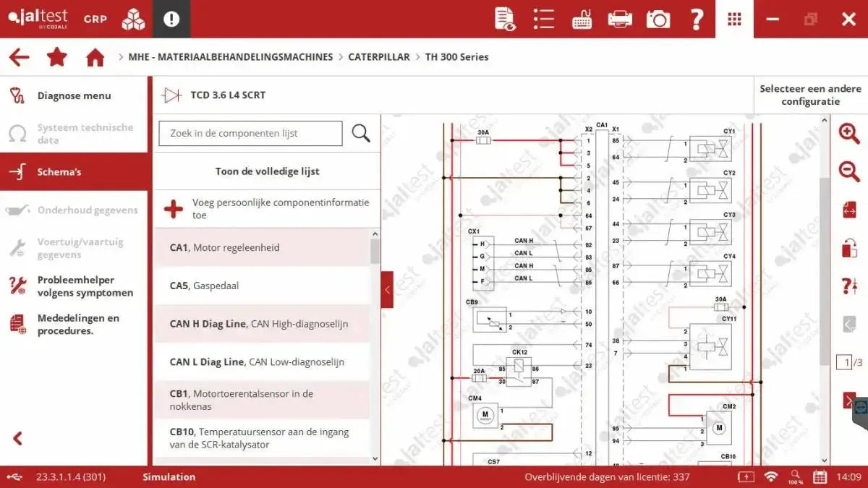Collapse the component list with the red chevron

point(387,290)
